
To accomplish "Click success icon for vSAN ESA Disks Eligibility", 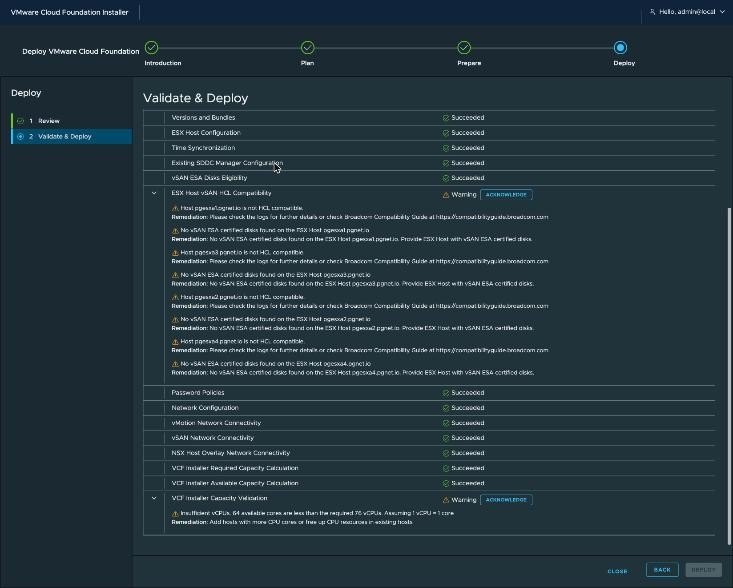I will click(446, 178).
